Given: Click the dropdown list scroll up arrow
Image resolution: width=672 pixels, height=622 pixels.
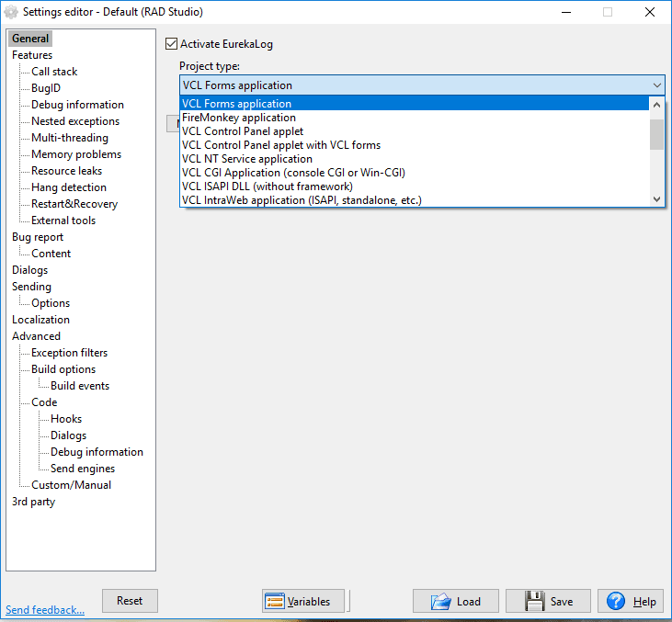Looking at the screenshot, I should [656, 105].
